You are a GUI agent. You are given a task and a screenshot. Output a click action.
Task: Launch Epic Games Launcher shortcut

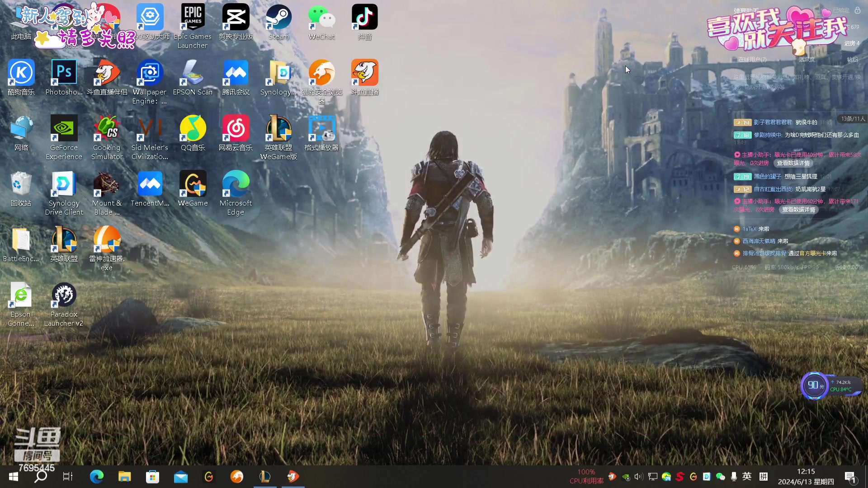[x=193, y=26]
